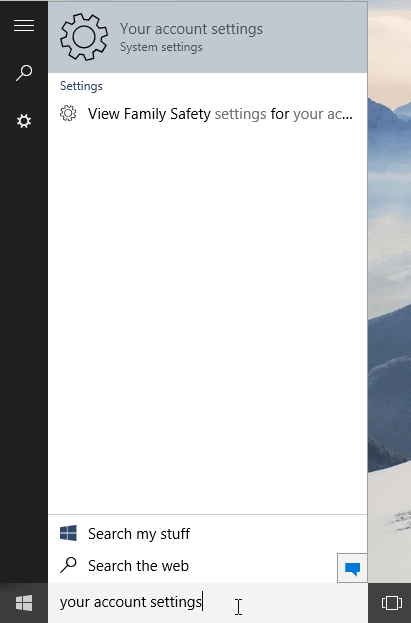Open the blue speech bubble feedback button
The image size is (411, 623).
pos(352,568)
